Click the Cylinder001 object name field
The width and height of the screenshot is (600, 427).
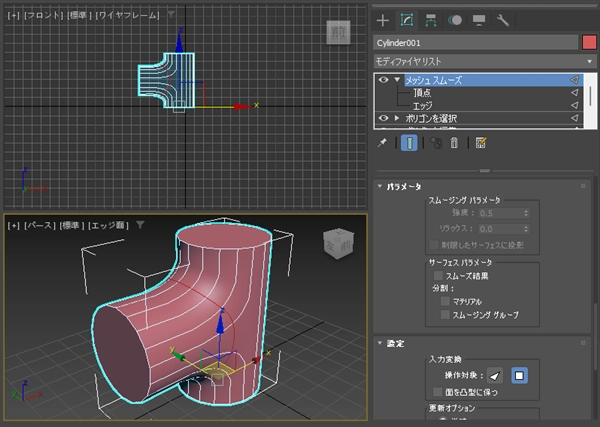tap(476, 42)
